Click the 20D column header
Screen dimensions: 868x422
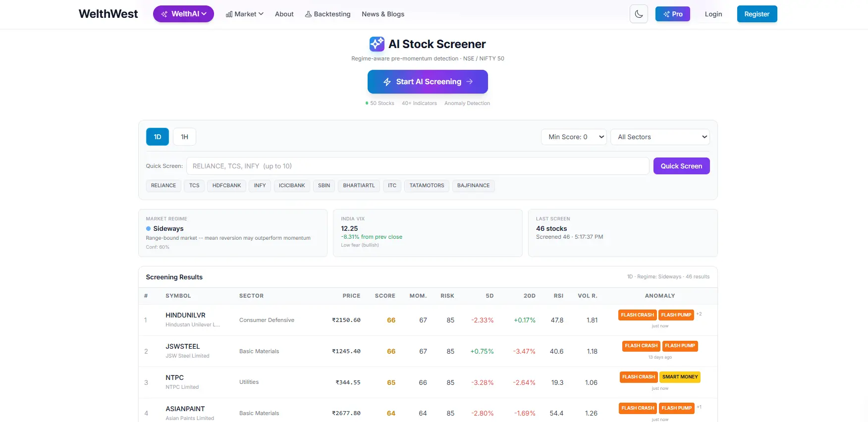530,296
